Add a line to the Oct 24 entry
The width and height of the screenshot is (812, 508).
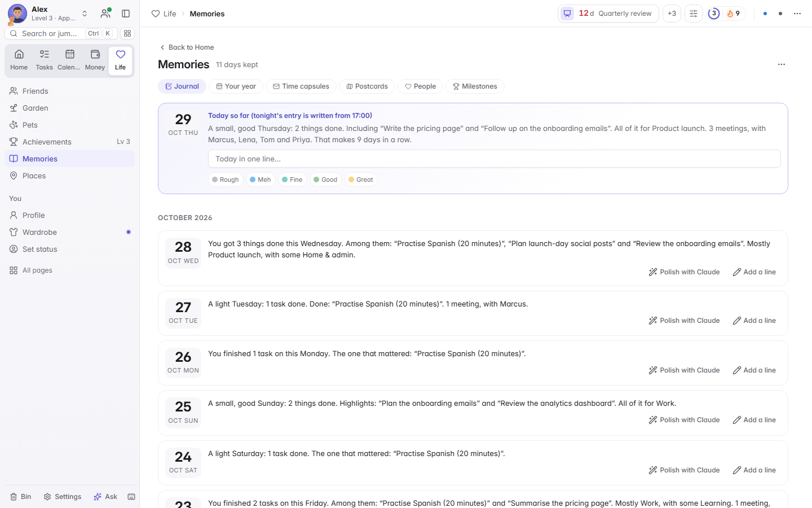[754, 470]
